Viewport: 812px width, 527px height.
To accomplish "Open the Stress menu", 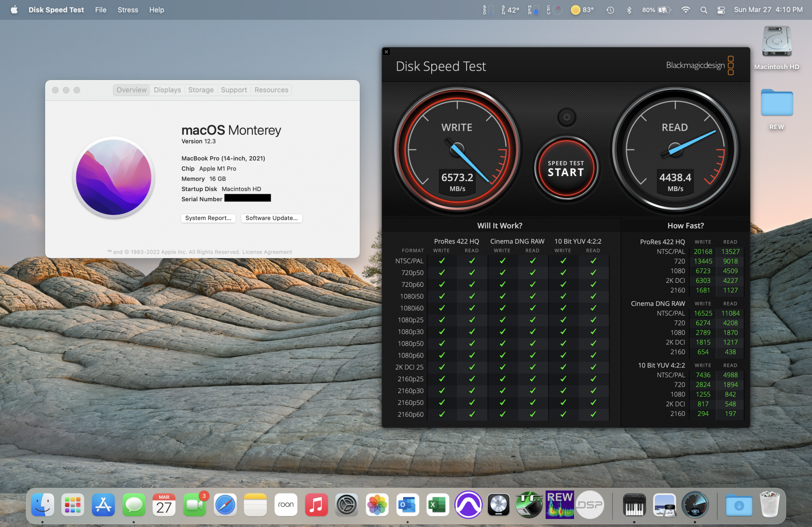I will pos(128,10).
